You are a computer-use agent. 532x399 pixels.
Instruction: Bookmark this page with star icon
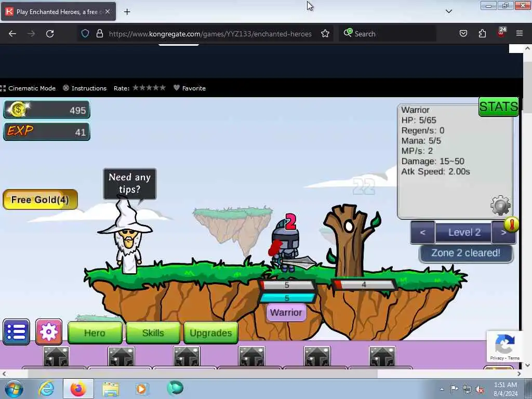(x=325, y=34)
